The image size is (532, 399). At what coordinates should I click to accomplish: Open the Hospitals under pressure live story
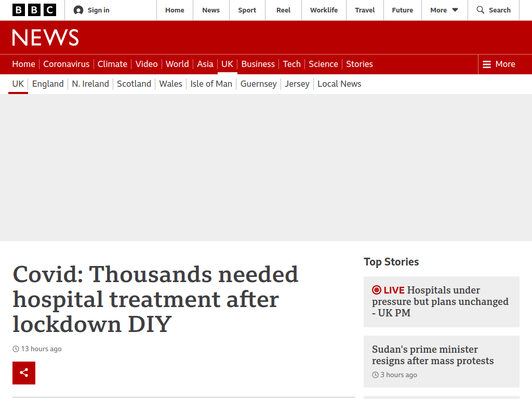[440, 301]
